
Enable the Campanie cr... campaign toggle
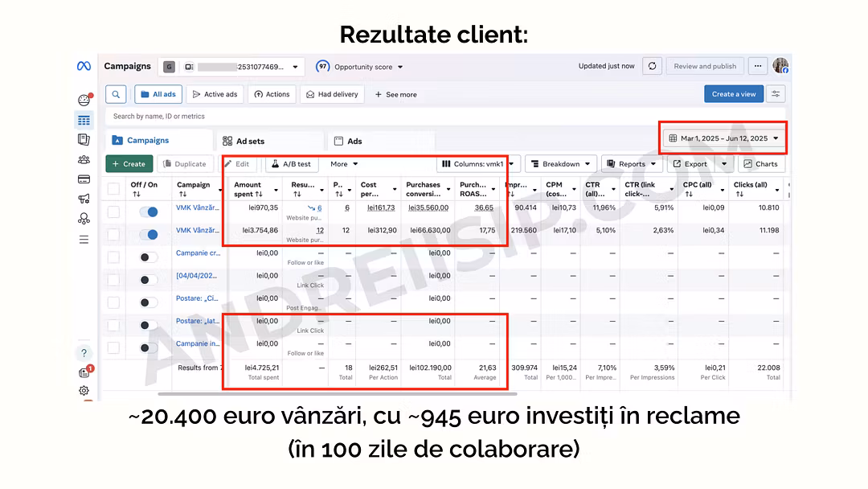(148, 257)
